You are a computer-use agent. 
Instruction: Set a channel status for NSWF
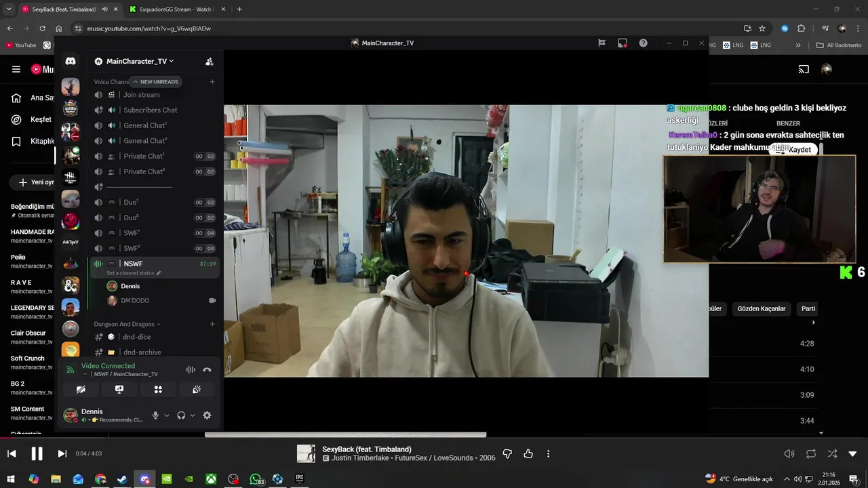coord(134,273)
